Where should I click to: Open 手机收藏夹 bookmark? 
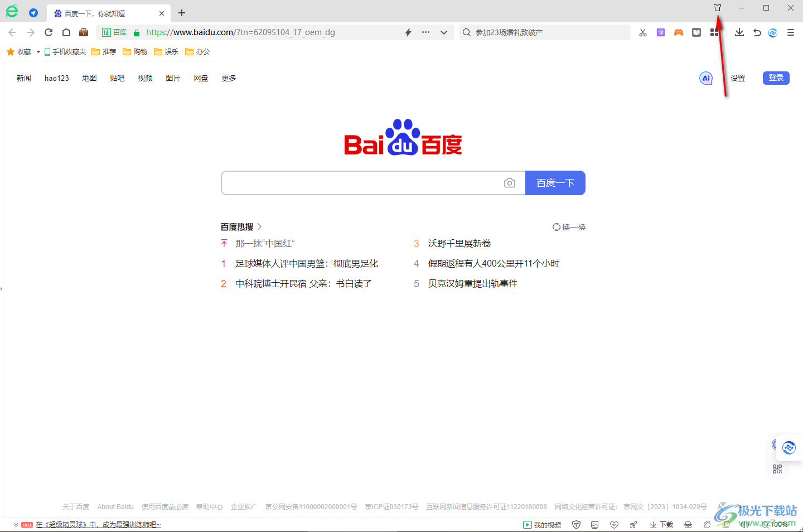point(65,52)
